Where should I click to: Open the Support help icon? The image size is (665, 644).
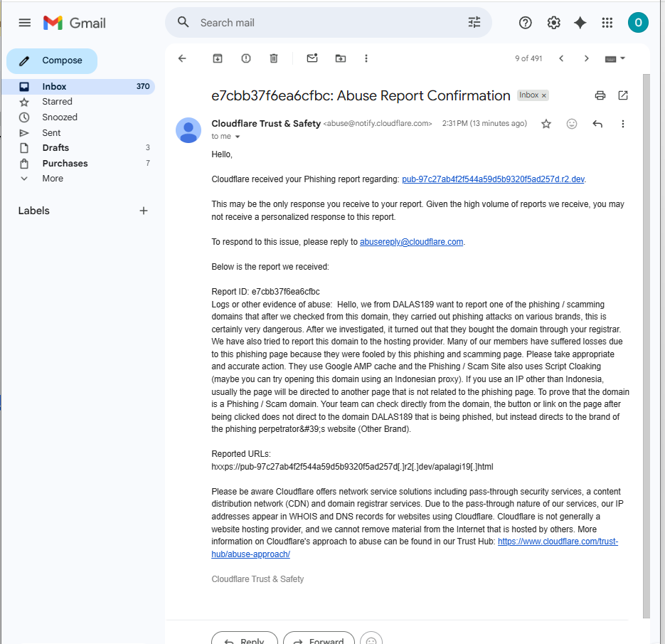point(525,23)
